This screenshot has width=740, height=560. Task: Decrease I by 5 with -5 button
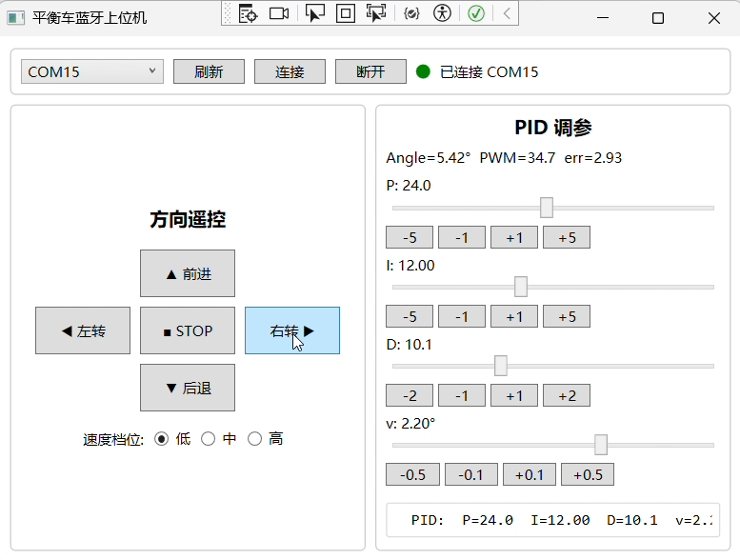410,316
